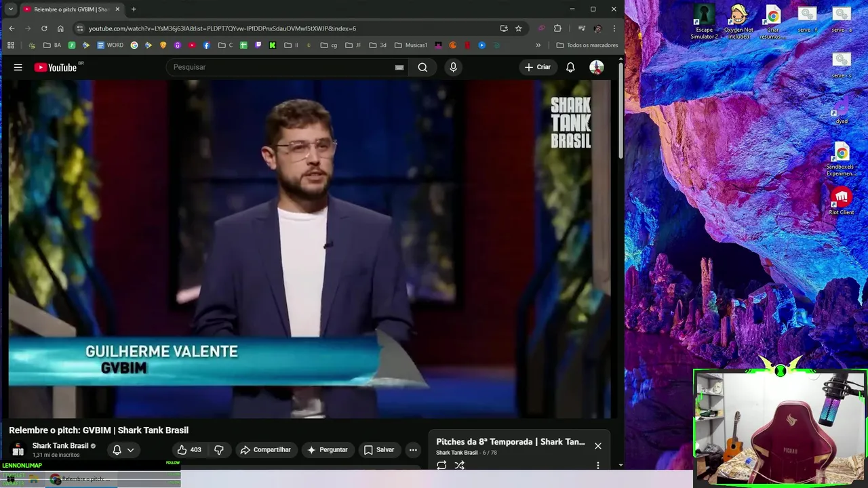Bookmark this page with the star
Screen dimensions: 868x488
click(x=518, y=28)
